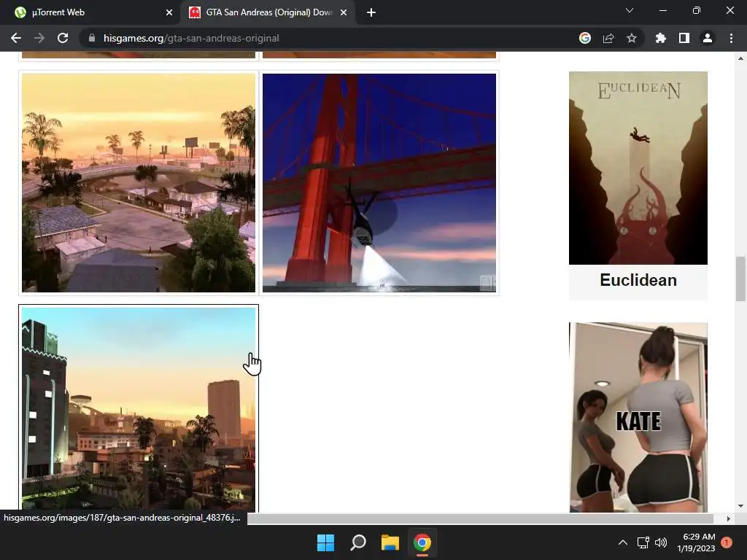Open the tab search dropdown chevron

630,10
